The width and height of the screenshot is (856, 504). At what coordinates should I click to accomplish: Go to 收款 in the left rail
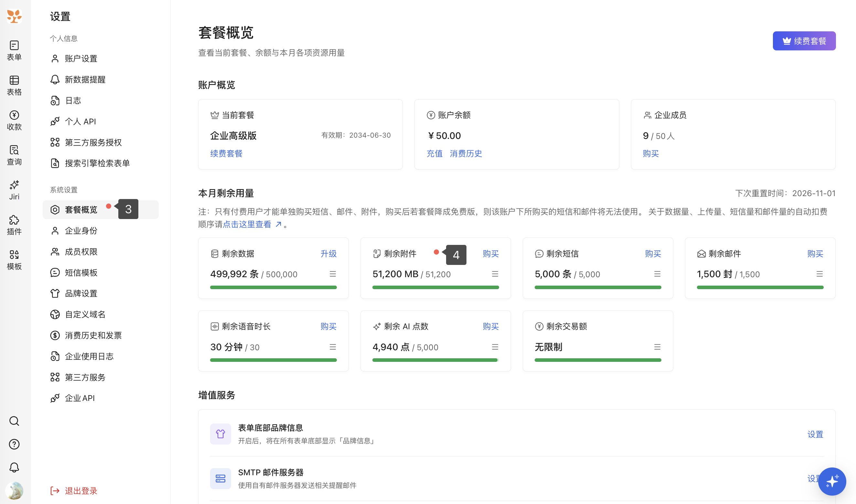click(14, 120)
